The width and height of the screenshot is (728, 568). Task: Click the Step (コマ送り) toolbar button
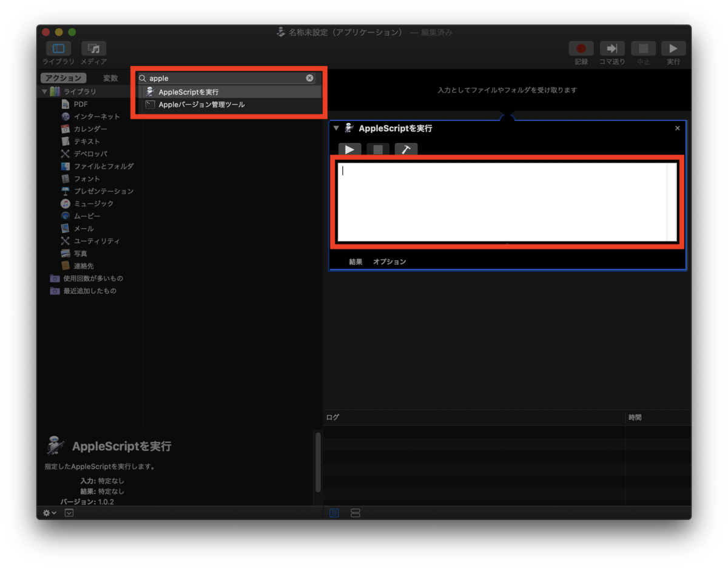click(612, 49)
